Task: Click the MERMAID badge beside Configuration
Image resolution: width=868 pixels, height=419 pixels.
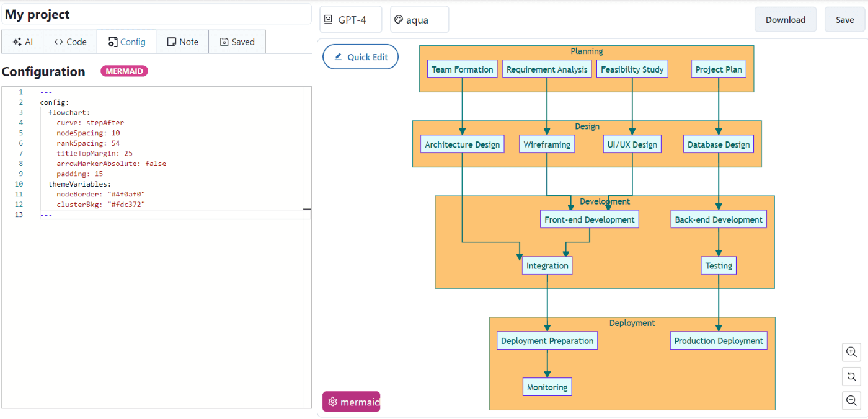Action: (x=124, y=71)
